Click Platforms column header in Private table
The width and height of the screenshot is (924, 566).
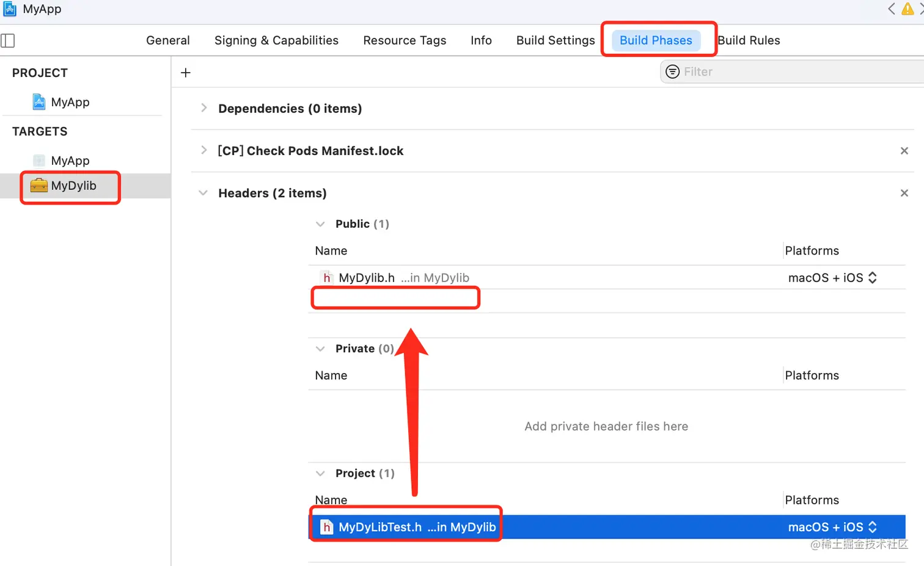tap(812, 376)
